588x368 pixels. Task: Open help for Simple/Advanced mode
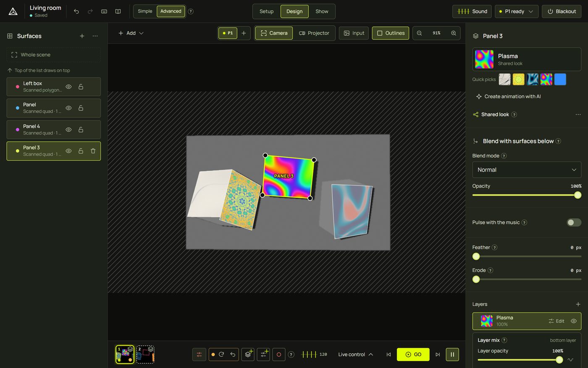191,11
